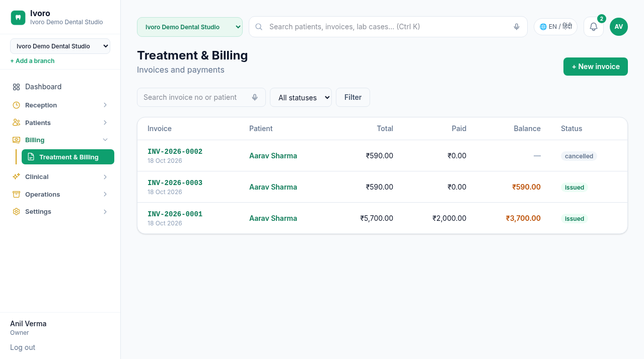Click the Filter button
Viewport: 644px width, 359px height.
[353, 97]
